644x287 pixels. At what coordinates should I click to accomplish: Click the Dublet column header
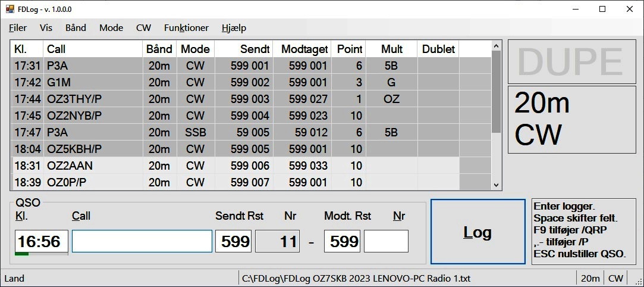(x=438, y=49)
